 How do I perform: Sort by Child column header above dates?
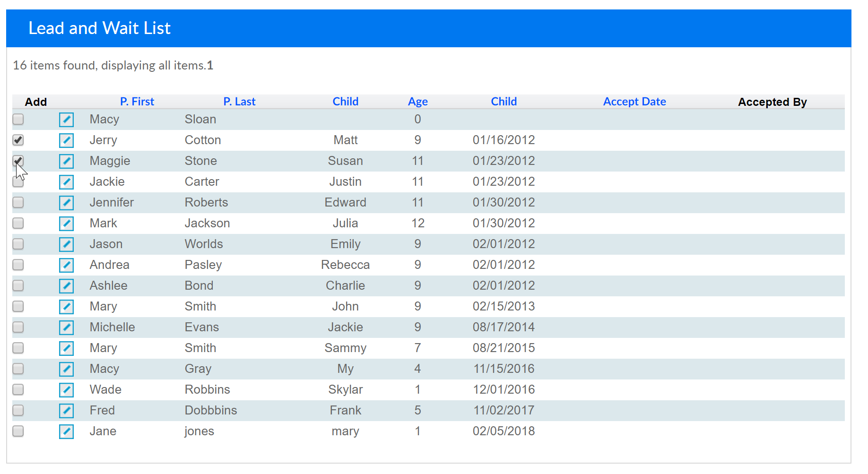504,102
